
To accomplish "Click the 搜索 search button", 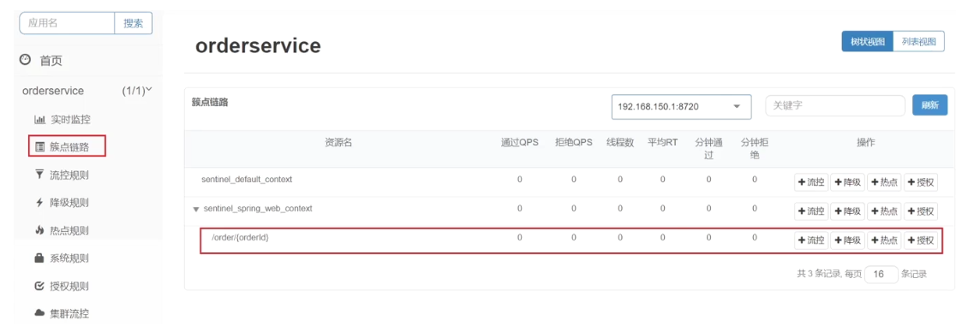I will coord(133,23).
